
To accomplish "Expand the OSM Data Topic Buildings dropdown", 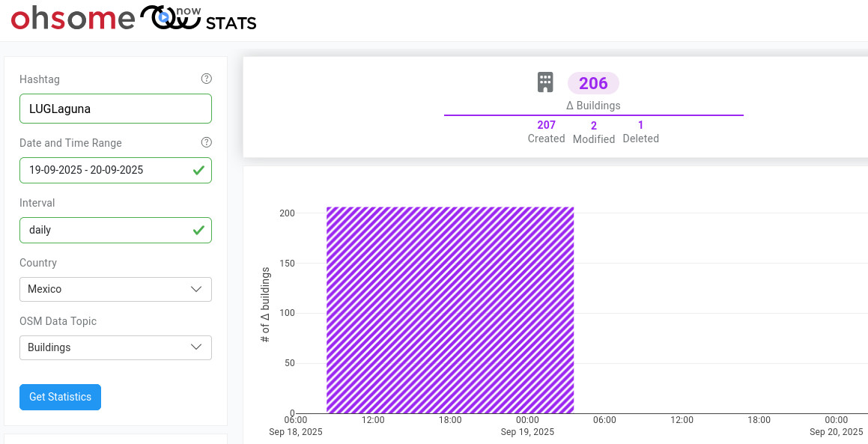I will point(115,347).
